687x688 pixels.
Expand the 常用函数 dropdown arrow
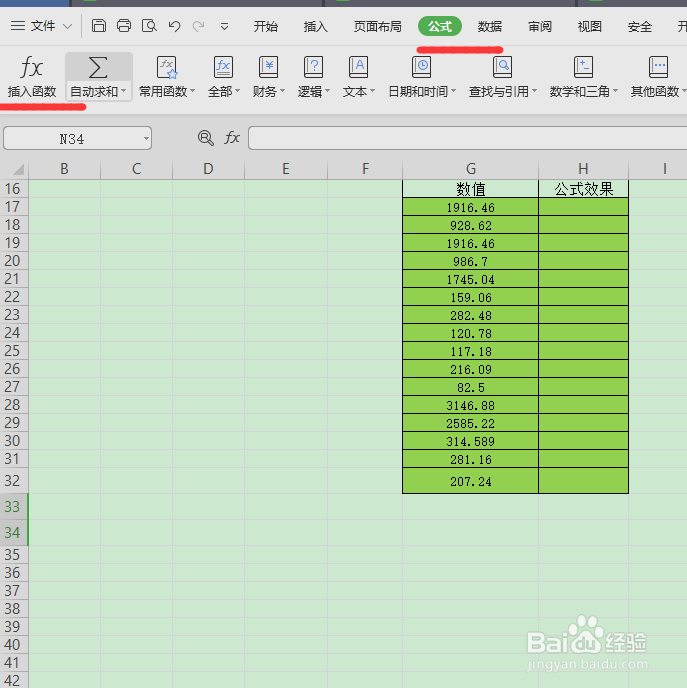(x=193, y=91)
